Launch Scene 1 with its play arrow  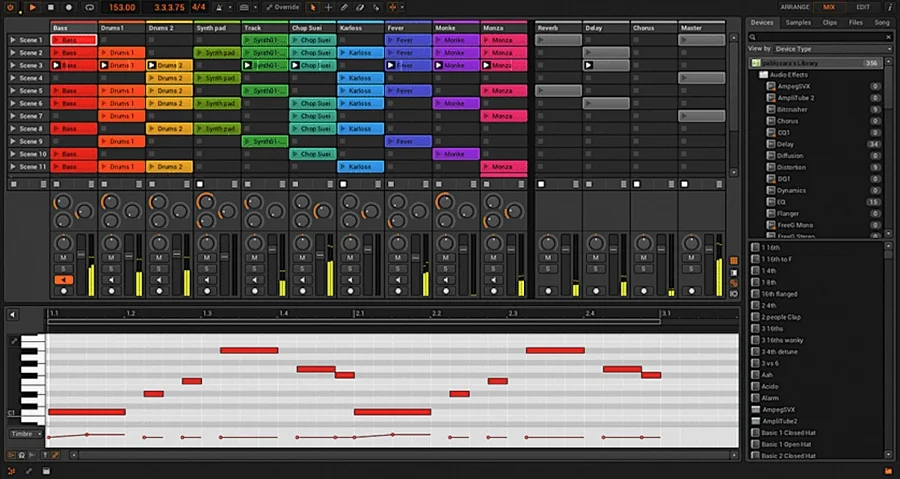click(x=12, y=40)
